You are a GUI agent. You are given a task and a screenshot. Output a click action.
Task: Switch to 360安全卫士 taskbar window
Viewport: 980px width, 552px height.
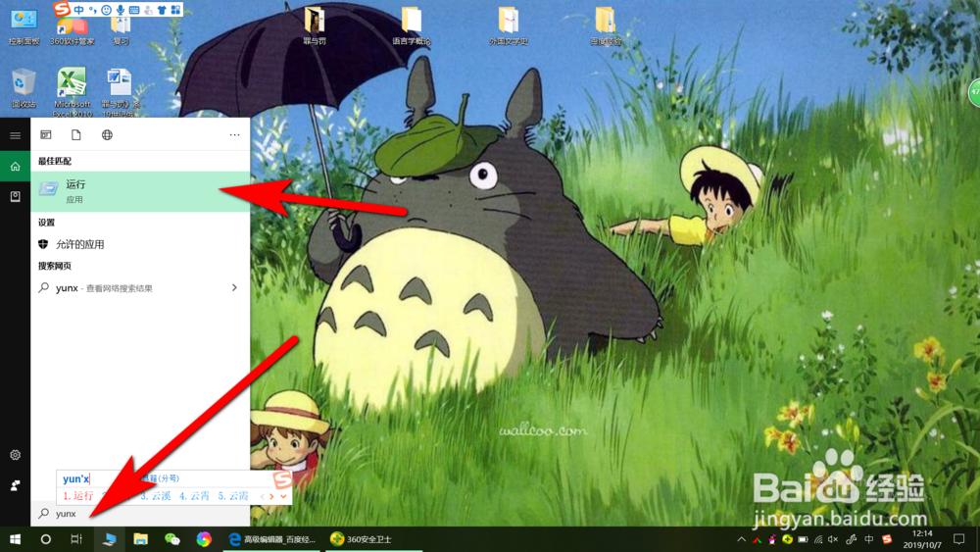coord(373,539)
